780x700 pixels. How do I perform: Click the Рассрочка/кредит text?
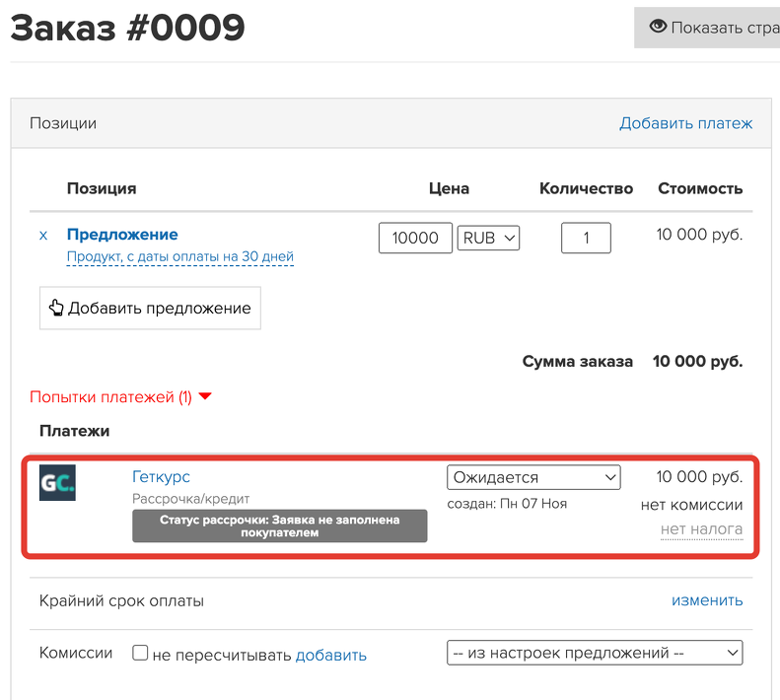coord(191,499)
